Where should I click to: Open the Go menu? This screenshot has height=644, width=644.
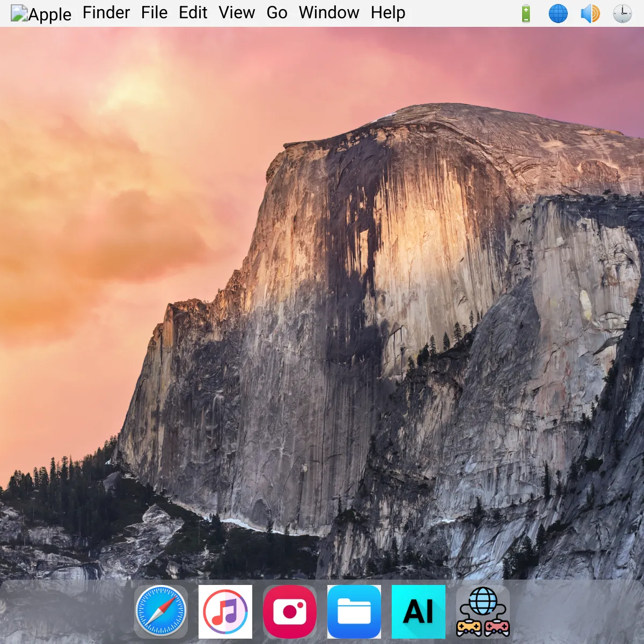277,13
